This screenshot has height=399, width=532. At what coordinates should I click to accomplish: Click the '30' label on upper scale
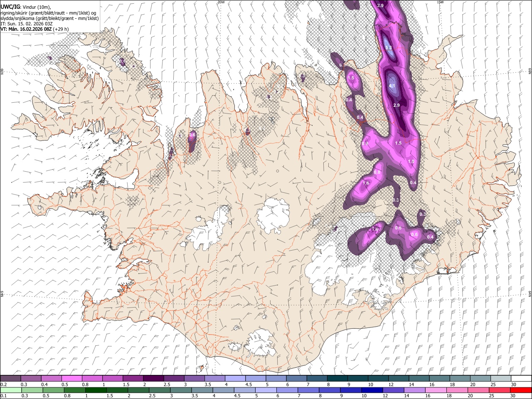pyautogui.click(x=514, y=384)
